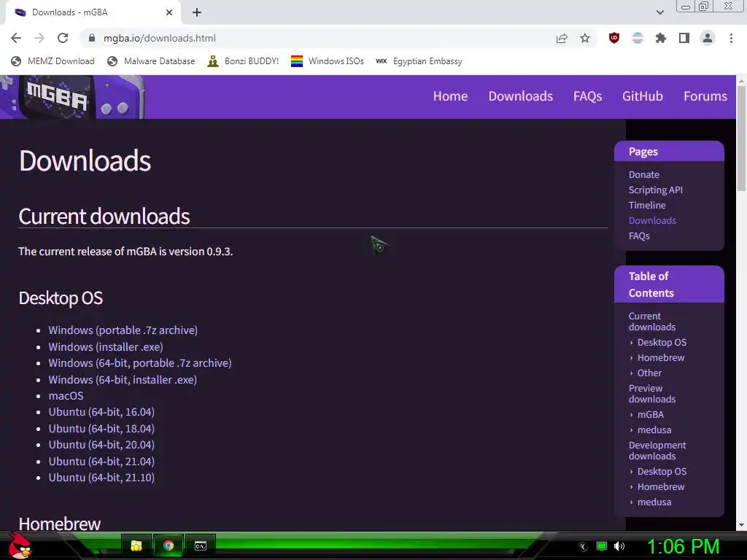
Task: Open Timeline in the Pages sidebar
Action: pyautogui.click(x=647, y=205)
